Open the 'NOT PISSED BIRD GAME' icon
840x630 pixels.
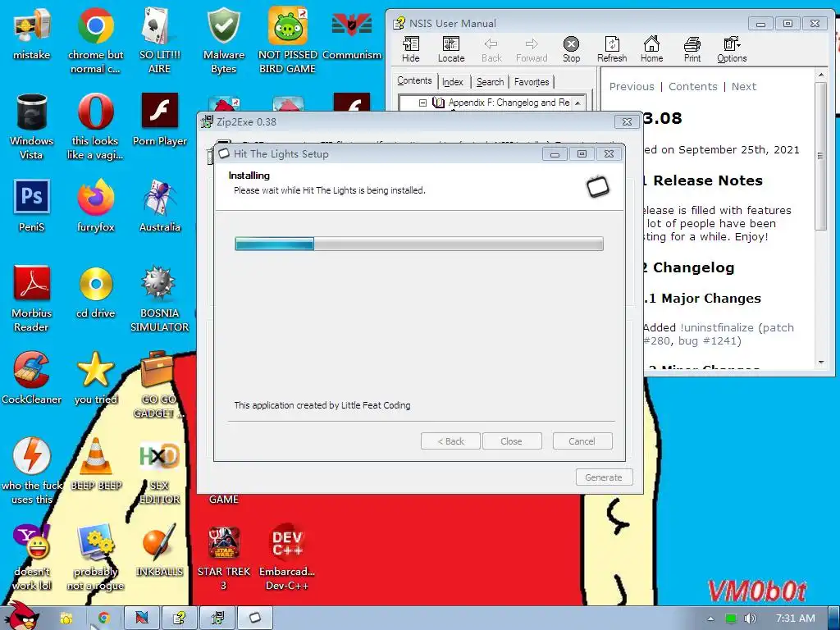288,39
